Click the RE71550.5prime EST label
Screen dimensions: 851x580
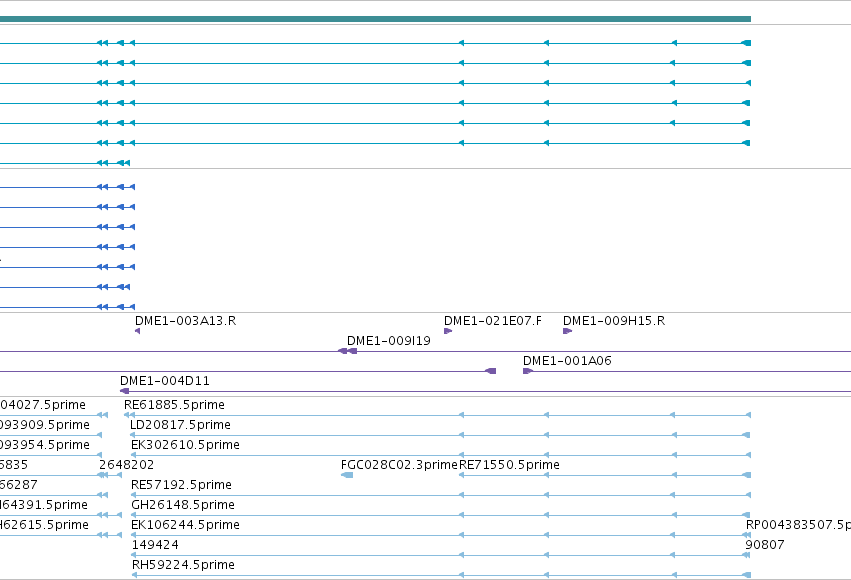pyautogui.click(x=509, y=465)
